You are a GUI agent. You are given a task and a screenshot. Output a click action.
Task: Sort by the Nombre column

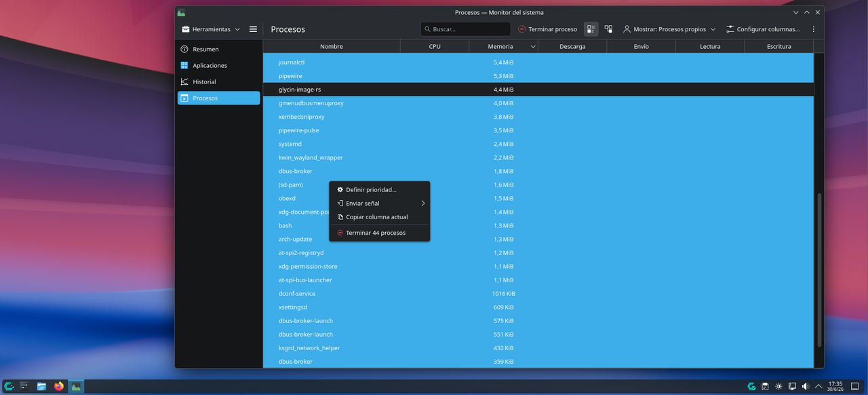(332, 46)
